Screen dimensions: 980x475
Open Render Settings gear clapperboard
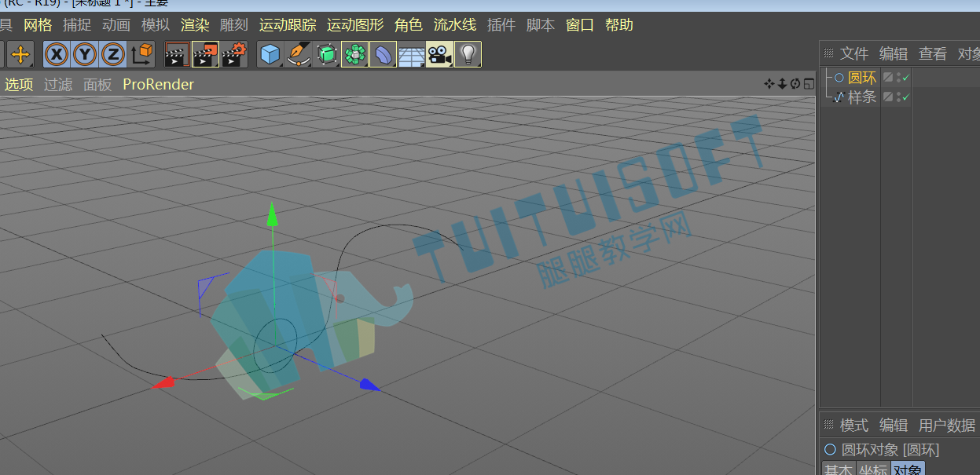point(234,54)
